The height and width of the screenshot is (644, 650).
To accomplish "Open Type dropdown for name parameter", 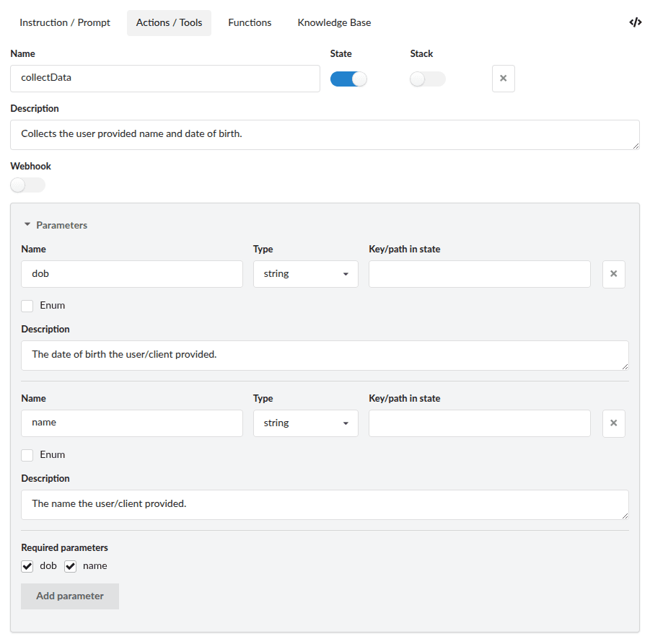I will click(305, 423).
